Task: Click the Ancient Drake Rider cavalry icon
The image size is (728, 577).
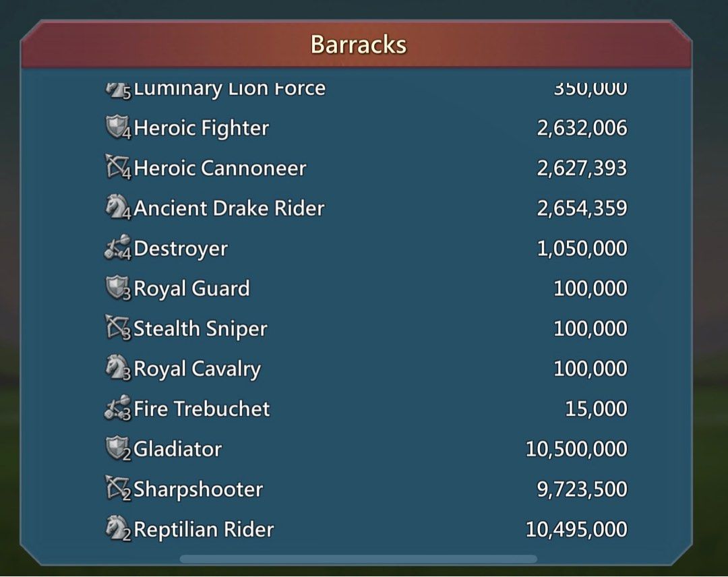Action: (118, 208)
